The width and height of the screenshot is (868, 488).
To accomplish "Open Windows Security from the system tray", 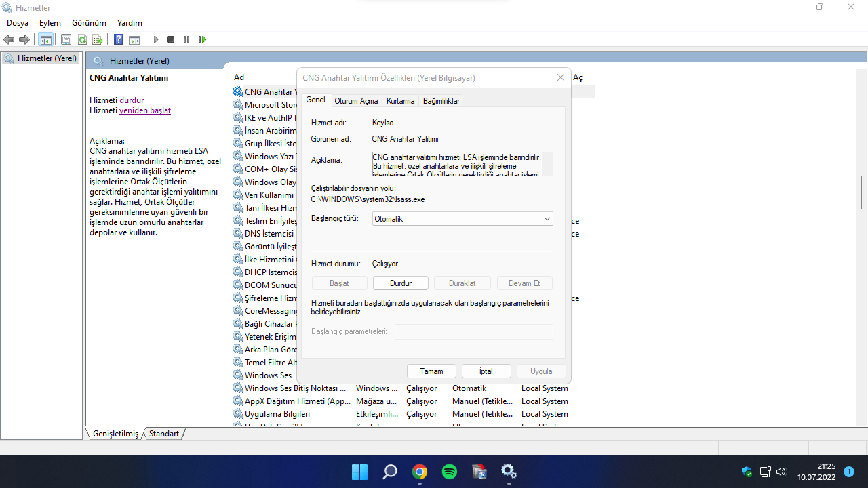I will pyautogui.click(x=747, y=472).
